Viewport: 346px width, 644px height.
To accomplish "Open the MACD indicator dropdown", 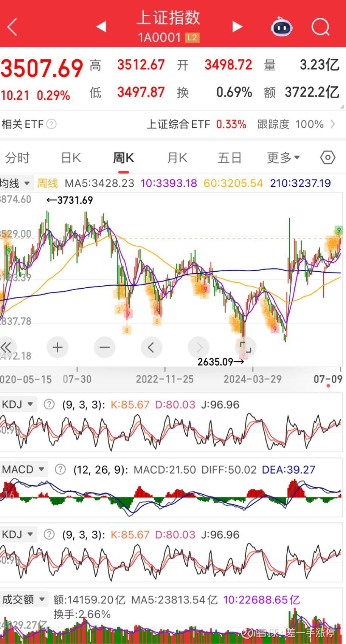I will [x=24, y=469].
